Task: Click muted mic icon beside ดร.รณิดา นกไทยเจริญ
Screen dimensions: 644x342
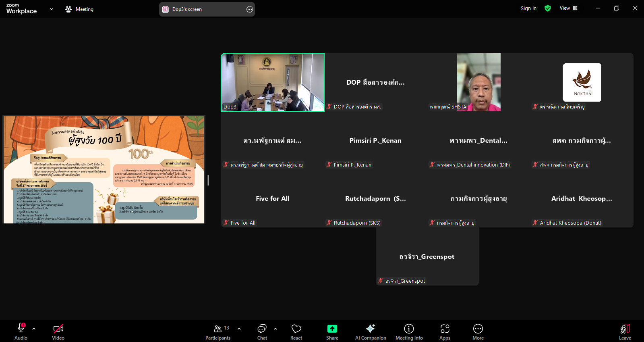Action: pyautogui.click(x=536, y=106)
